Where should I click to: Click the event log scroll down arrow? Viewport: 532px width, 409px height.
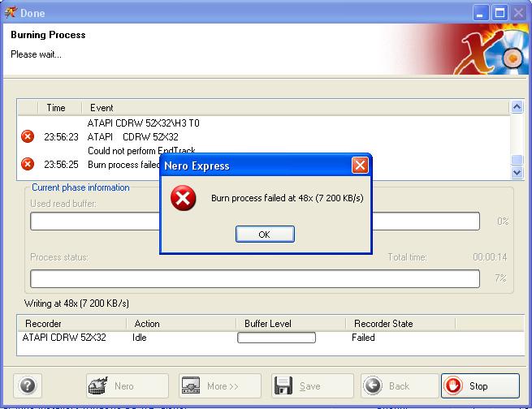coord(517,172)
